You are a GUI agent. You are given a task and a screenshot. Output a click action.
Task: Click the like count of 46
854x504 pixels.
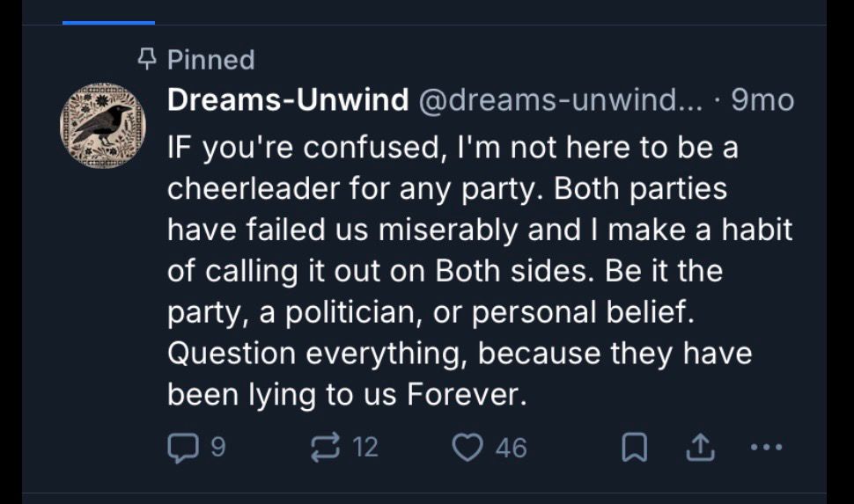(512, 449)
